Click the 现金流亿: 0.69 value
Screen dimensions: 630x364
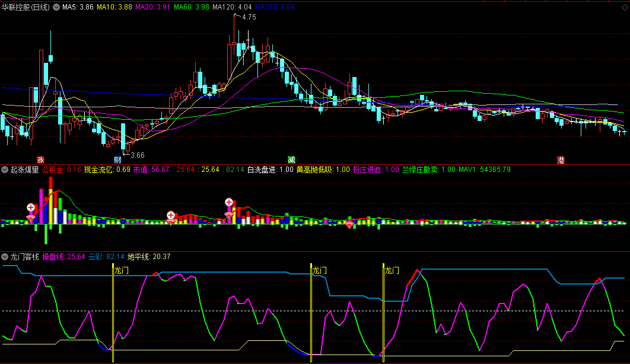point(107,170)
